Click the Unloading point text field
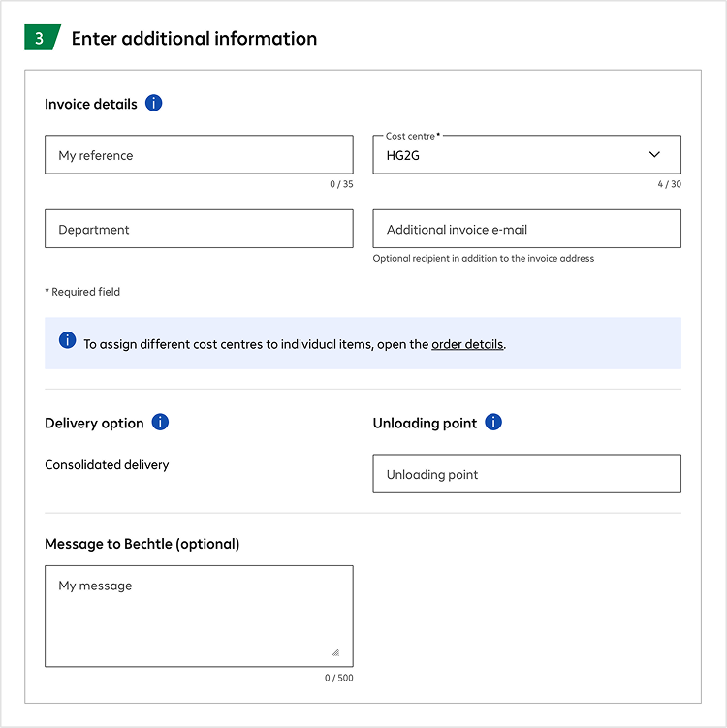The height and width of the screenshot is (728, 727). click(526, 474)
